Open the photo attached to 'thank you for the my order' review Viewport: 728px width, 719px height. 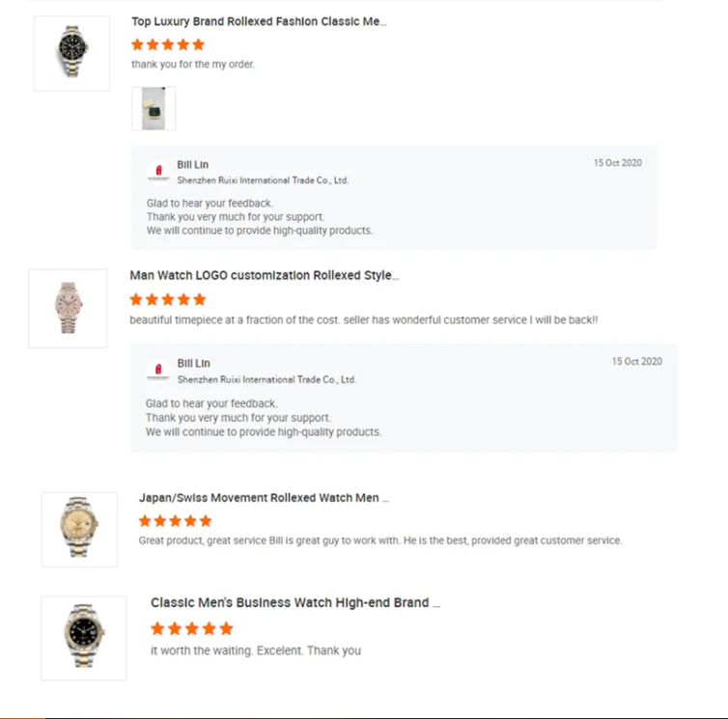pos(154,108)
